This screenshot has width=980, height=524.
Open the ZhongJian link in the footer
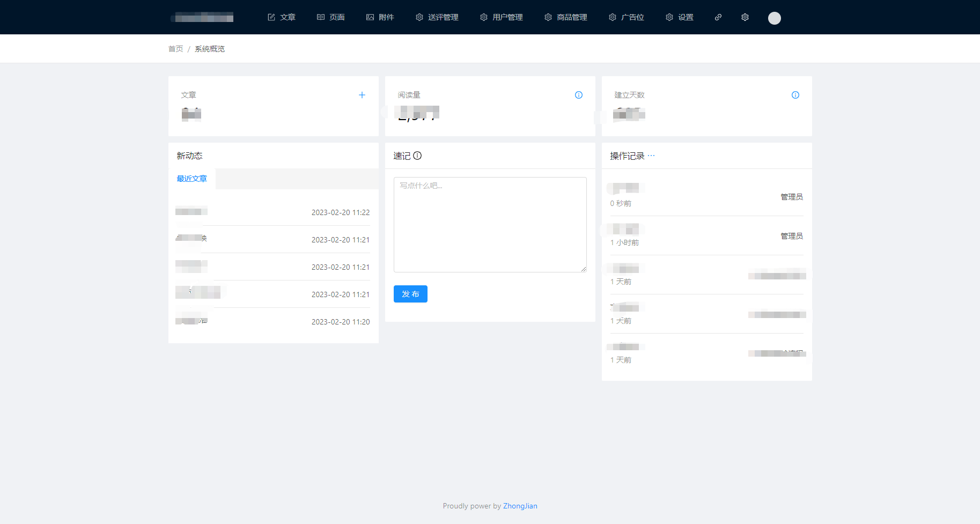520,506
